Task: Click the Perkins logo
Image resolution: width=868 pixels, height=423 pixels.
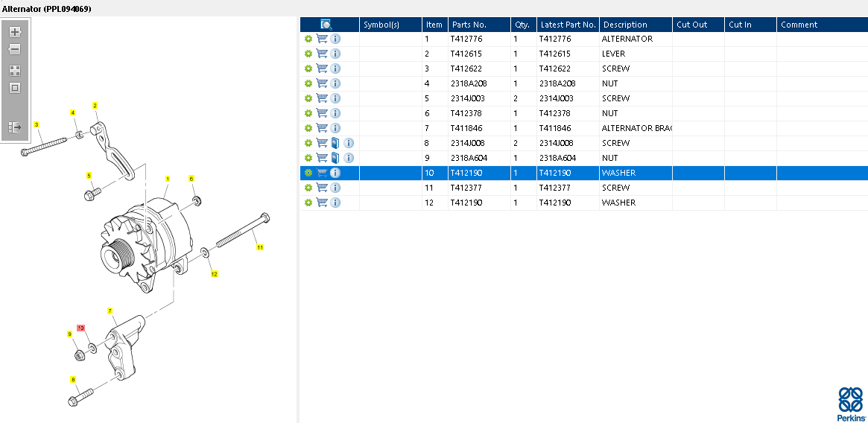Action: coord(851,404)
